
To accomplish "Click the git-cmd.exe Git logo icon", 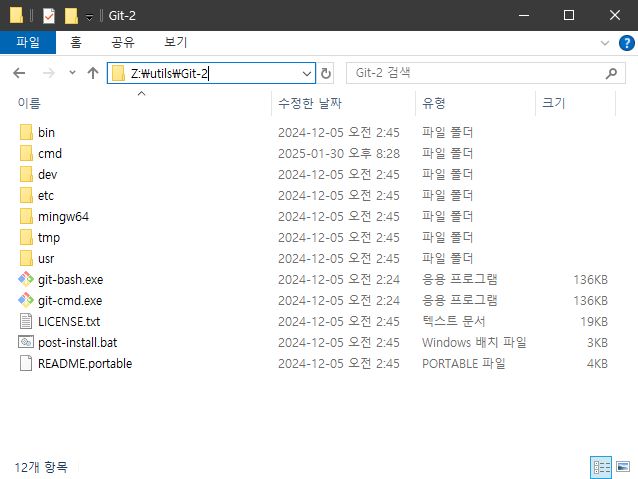I will click(26, 300).
